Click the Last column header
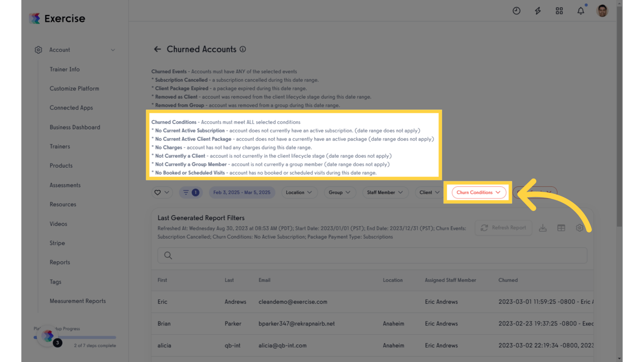This screenshot has width=644, height=362. [229, 280]
